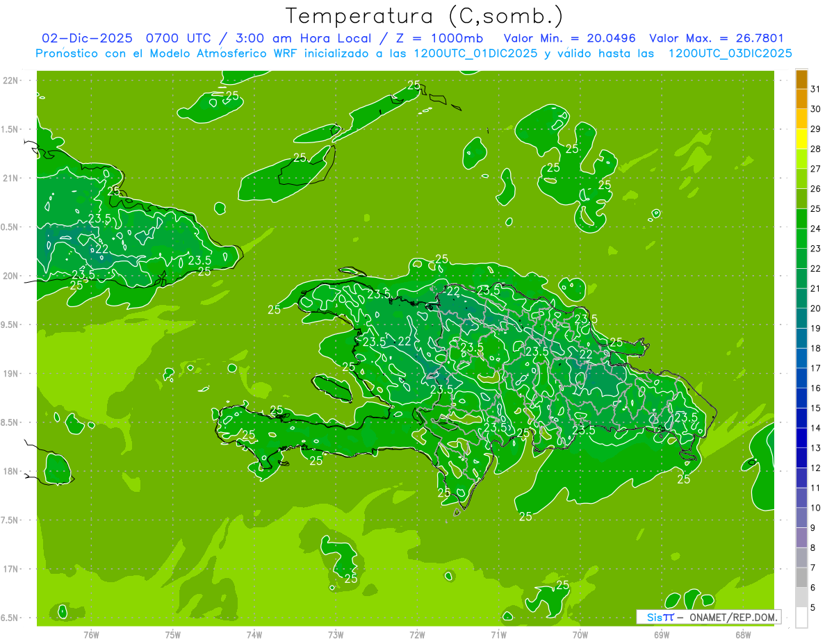Viewport: 834px width, 644px height.
Task: Pick the white swatch below the 5 label
Action: pos(802,618)
